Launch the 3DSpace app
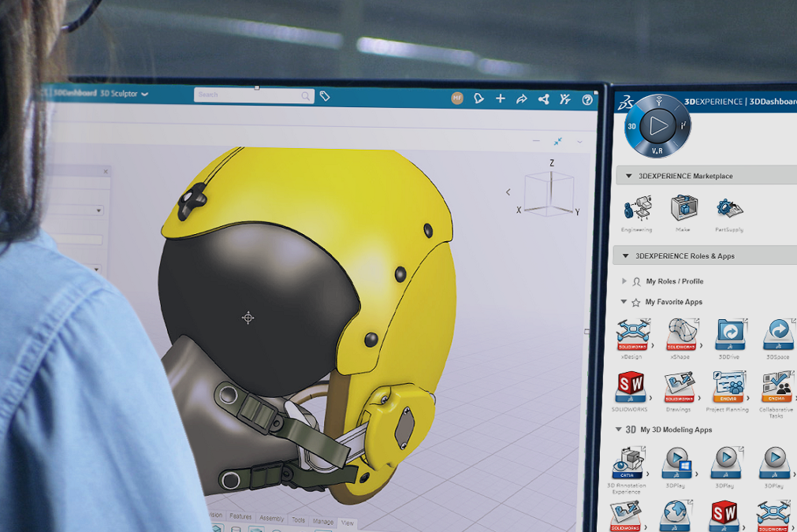The width and height of the screenshot is (797, 532). 779,334
